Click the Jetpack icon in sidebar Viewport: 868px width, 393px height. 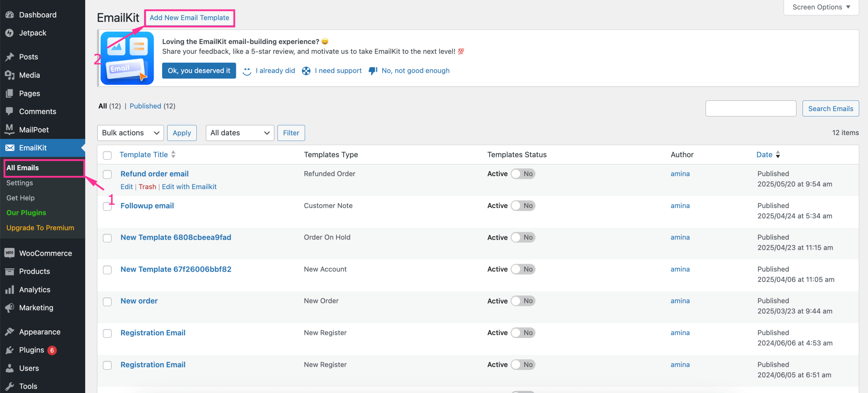(x=9, y=33)
